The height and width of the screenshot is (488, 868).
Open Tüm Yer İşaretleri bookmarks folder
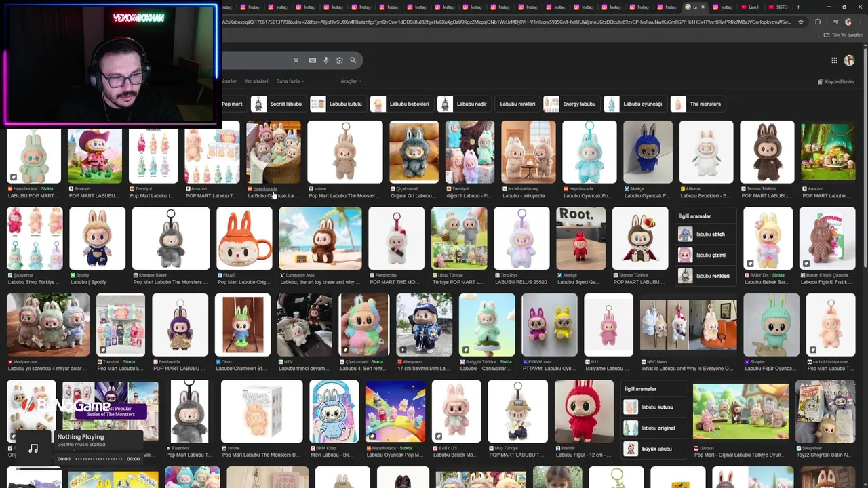844,35
